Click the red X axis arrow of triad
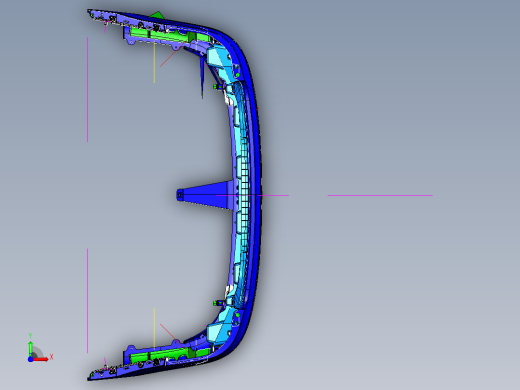 pos(41,359)
